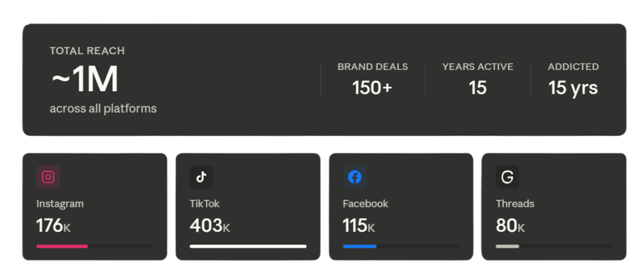644x271 pixels.
Task: Click the TikTok white progress bar
Action: (x=248, y=246)
